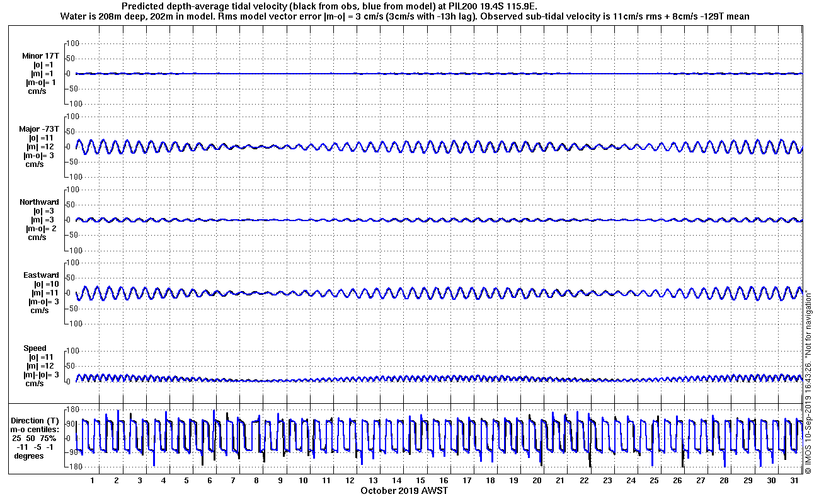
Task: Click the 'October 2019 AWST' axis title
Action: [404, 491]
